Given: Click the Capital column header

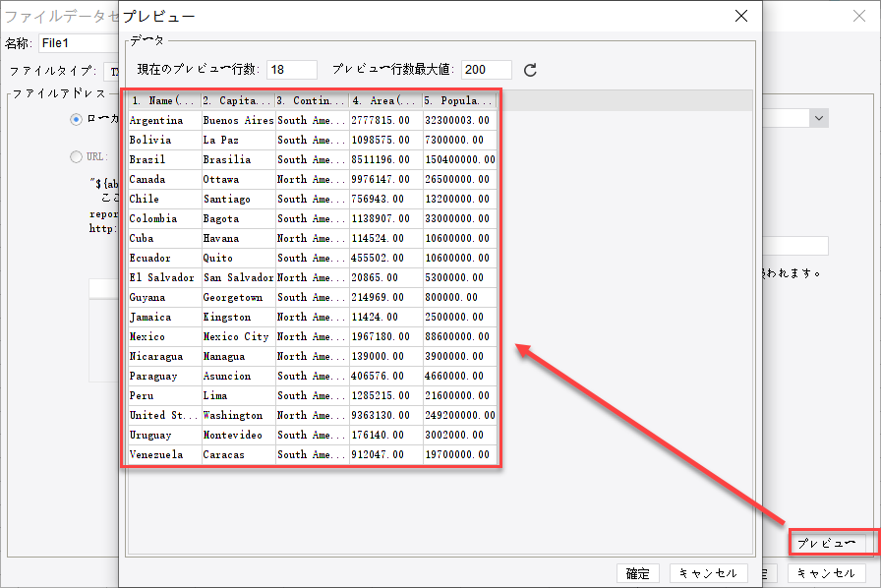Looking at the screenshot, I should pyautogui.click(x=236, y=99).
